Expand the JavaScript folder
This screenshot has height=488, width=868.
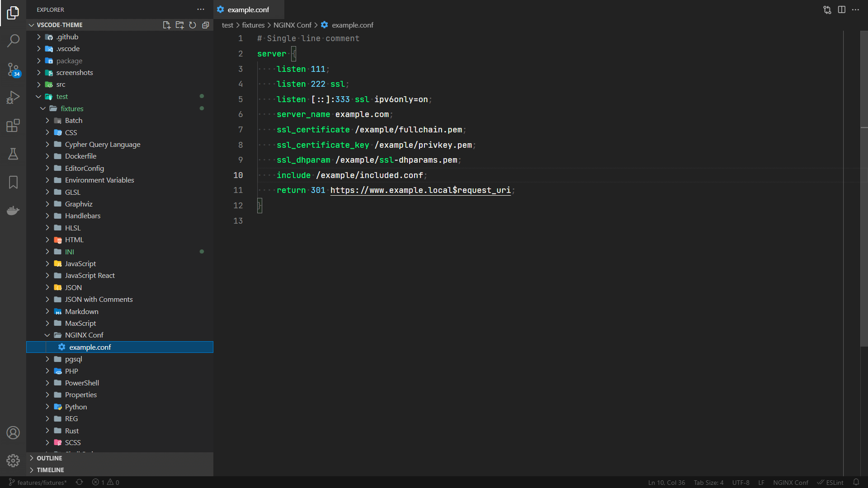(80, 263)
